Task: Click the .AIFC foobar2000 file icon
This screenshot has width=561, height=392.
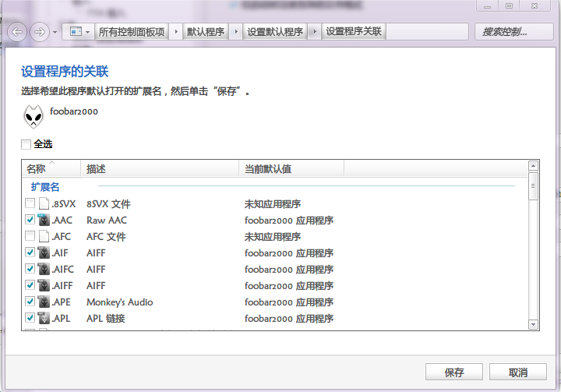Action: [x=44, y=269]
